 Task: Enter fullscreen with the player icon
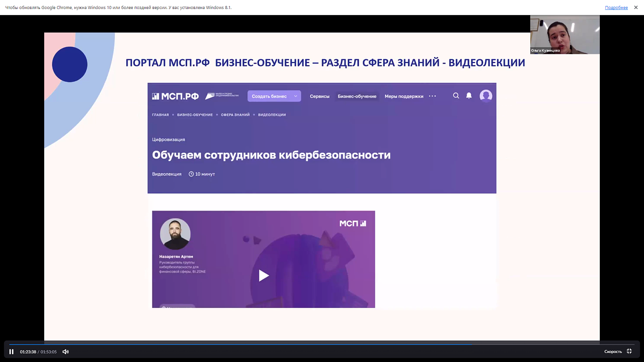(x=629, y=351)
